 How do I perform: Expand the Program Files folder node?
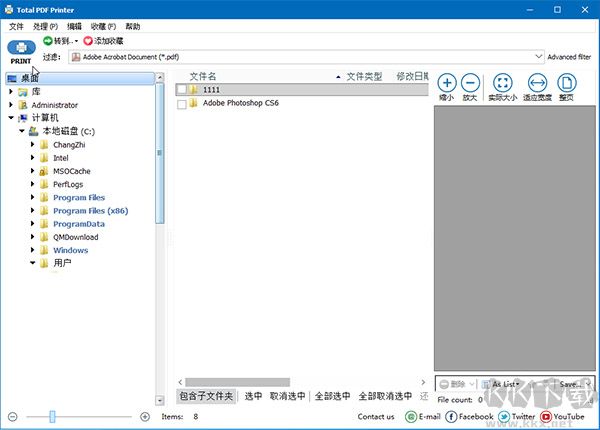click(33, 197)
